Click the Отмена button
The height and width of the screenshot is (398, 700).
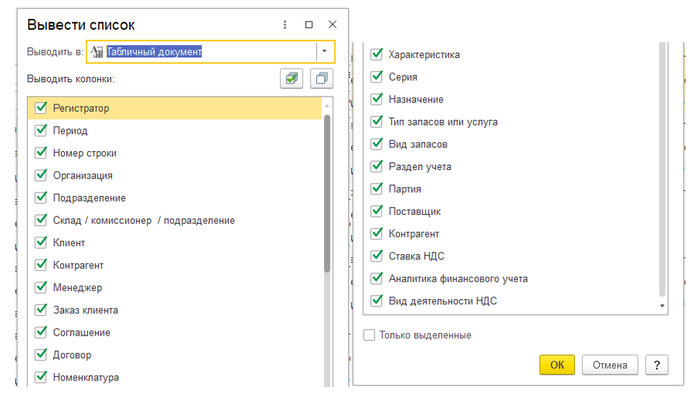(609, 365)
